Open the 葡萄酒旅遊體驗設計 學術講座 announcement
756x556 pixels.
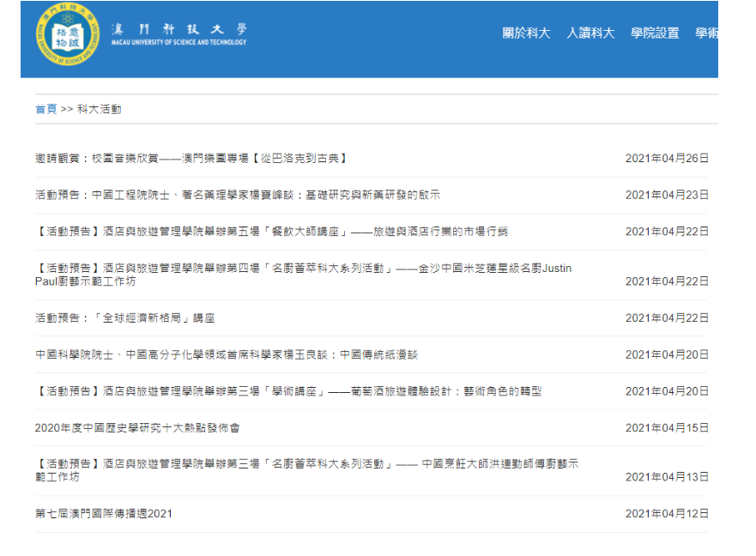pyautogui.click(x=288, y=391)
